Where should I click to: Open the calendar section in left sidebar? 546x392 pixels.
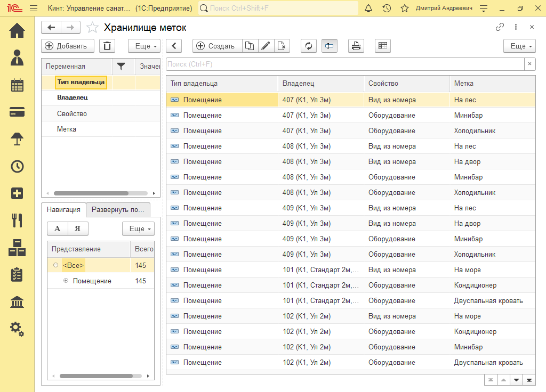tap(17, 85)
